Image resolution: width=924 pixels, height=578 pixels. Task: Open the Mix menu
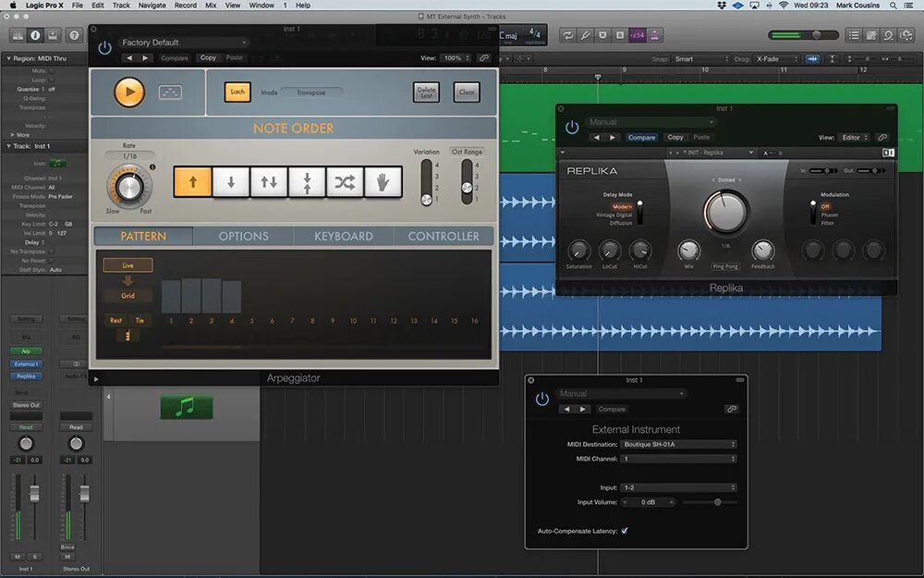(x=211, y=6)
